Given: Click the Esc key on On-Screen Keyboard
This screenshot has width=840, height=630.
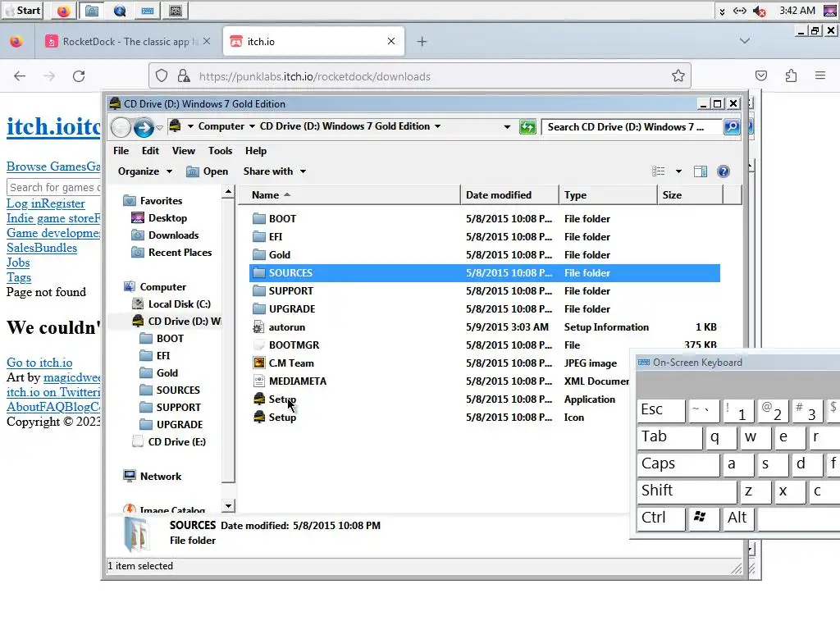Looking at the screenshot, I should 661,410.
